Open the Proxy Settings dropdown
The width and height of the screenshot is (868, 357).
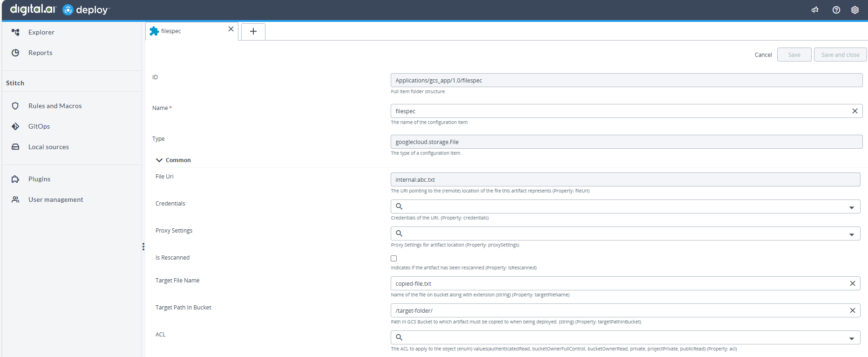851,234
